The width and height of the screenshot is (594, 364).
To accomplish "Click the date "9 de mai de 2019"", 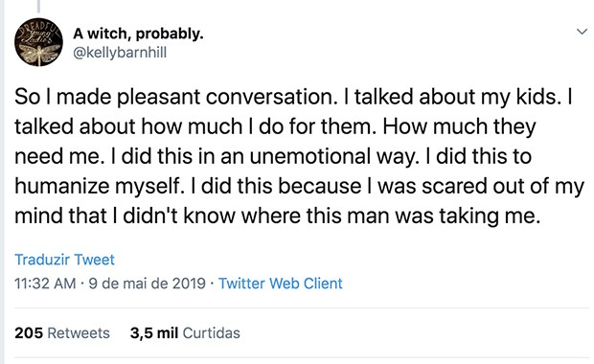I will pos(147,284).
